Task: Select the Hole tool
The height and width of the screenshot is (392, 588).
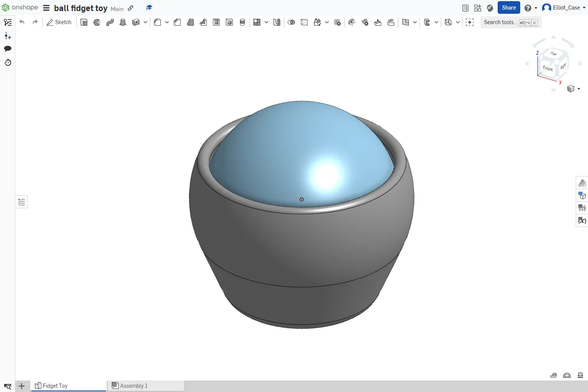Action: point(229,22)
